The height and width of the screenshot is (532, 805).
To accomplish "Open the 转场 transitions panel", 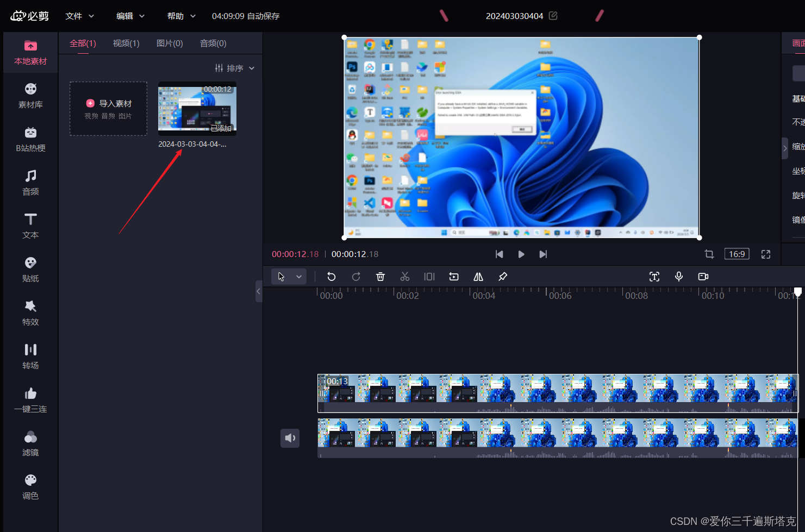I will pyautogui.click(x=30, y=356).
